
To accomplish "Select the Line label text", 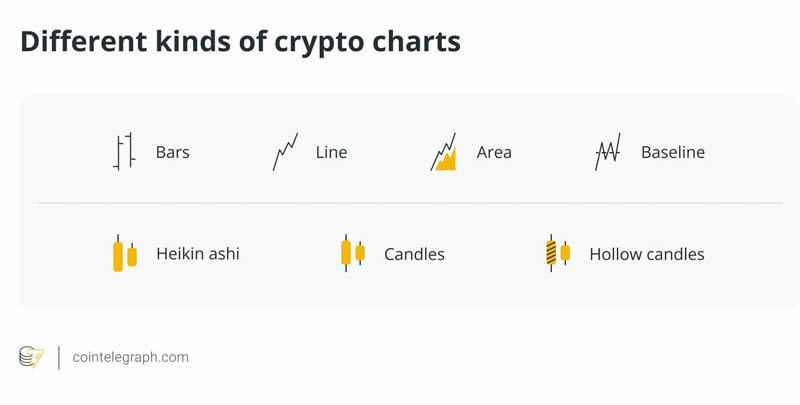I will click(331, 152).
